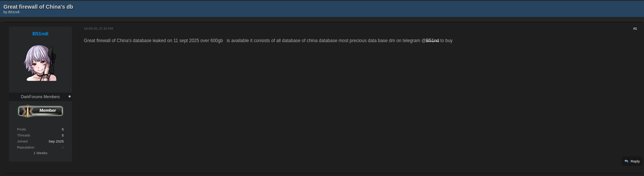Click the struck-through Telegram handle @B51nd
Screen dimensions: 644x176
click(x=432, y=41)
